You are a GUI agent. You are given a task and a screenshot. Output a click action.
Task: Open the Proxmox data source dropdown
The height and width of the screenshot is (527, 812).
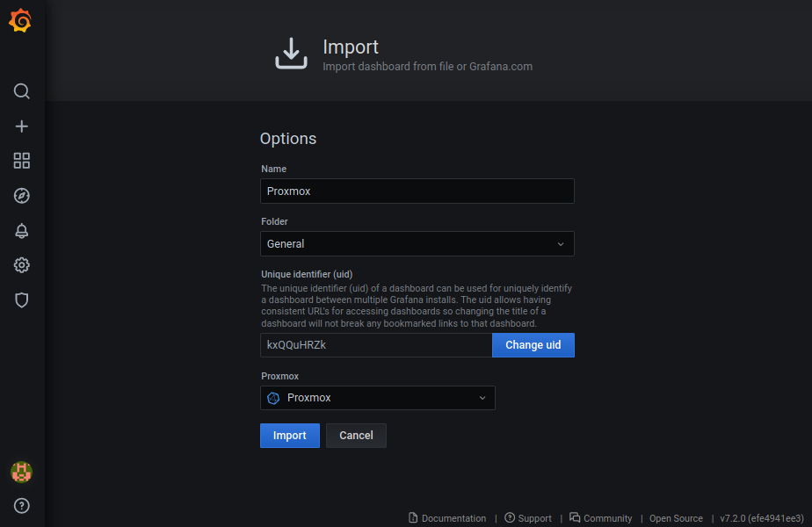pyautogui.click(x=378, y=398)
